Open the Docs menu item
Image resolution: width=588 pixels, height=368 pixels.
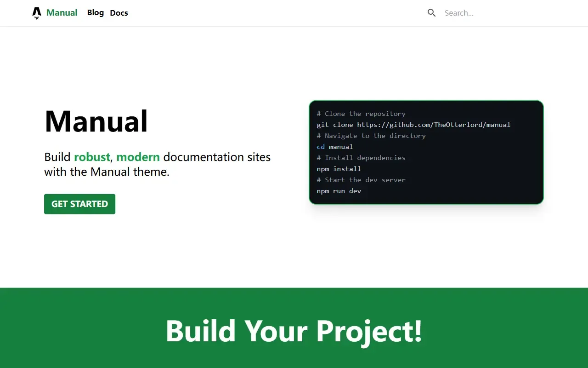119,13
